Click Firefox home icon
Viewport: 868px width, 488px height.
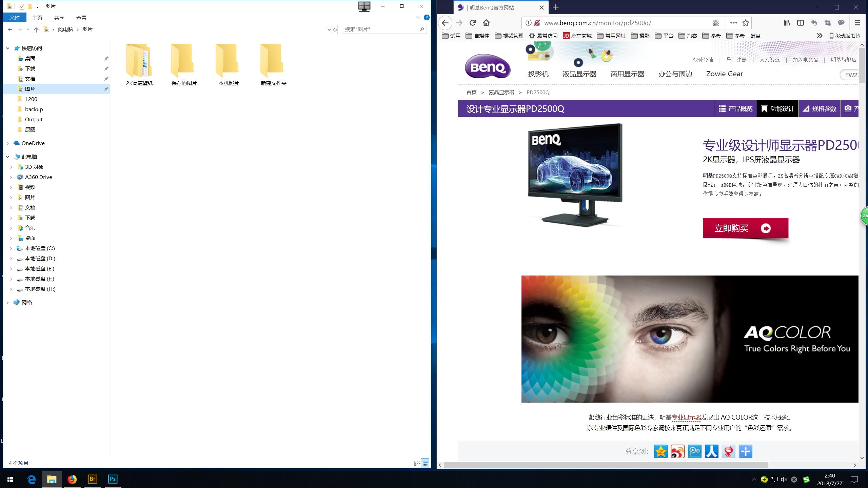486,23
